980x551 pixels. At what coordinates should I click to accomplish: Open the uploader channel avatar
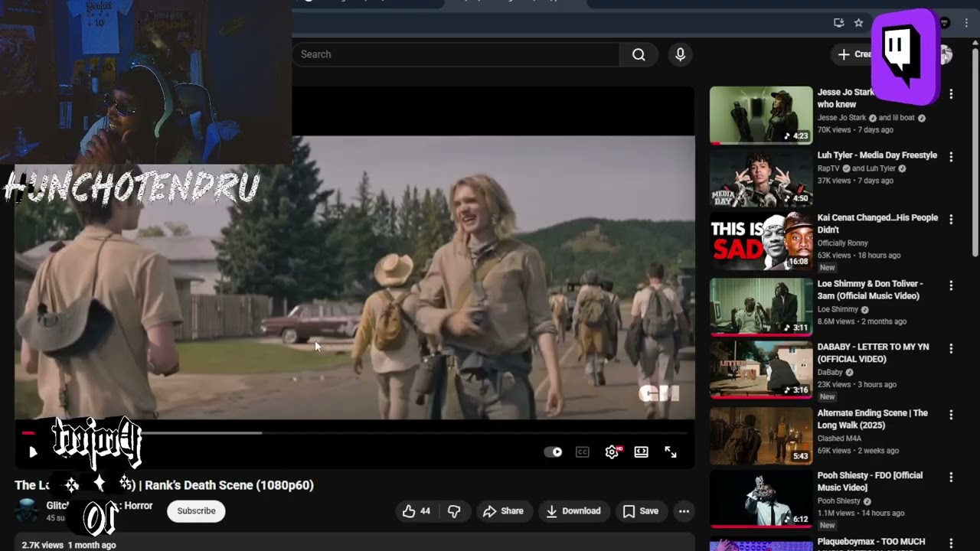(28, 511)
